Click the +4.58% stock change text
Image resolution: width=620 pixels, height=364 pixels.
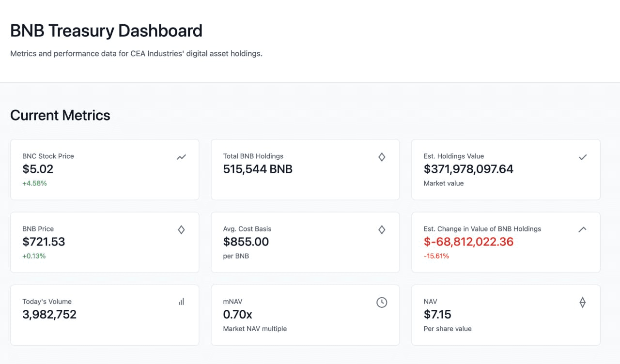[34, 183]
